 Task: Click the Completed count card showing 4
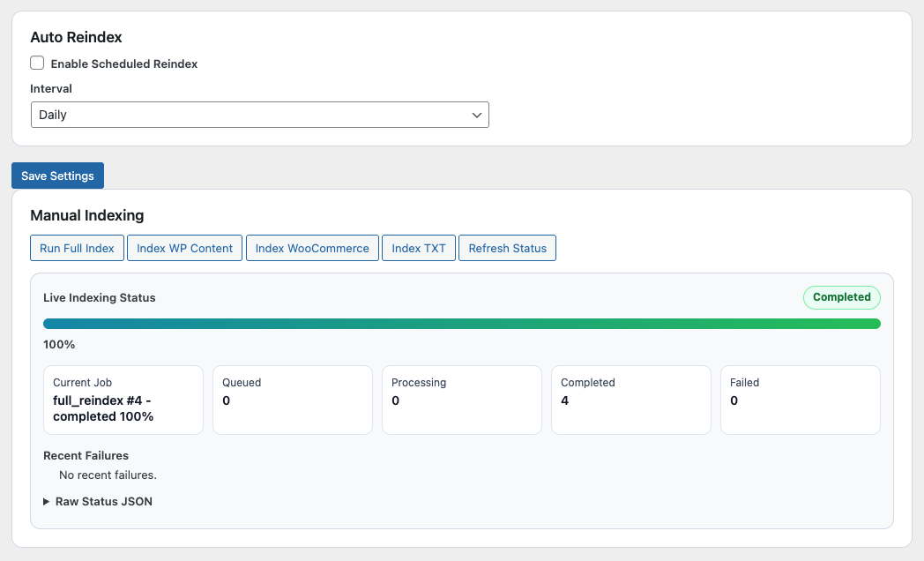[x=631, y=400]
